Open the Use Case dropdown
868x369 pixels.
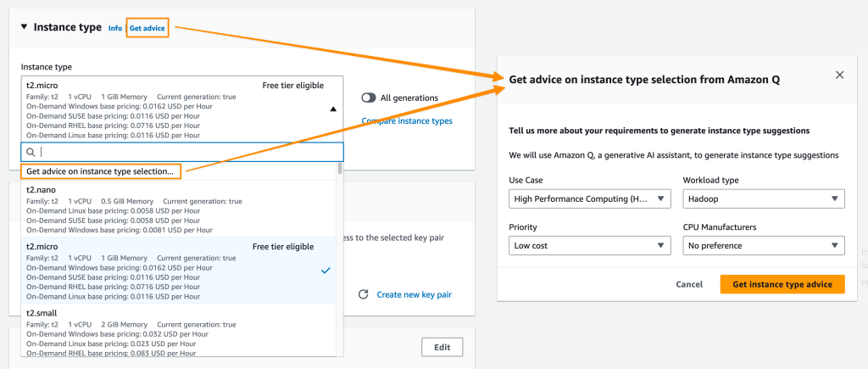point(590,198)
